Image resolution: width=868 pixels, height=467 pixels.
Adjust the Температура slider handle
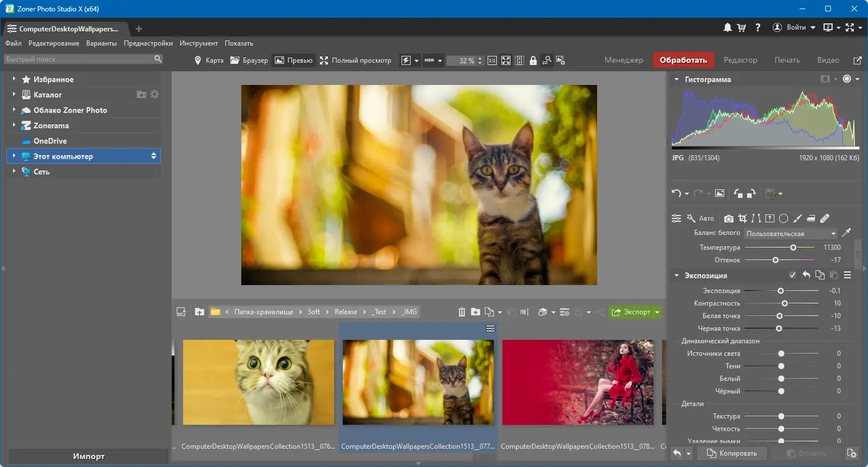793,247
